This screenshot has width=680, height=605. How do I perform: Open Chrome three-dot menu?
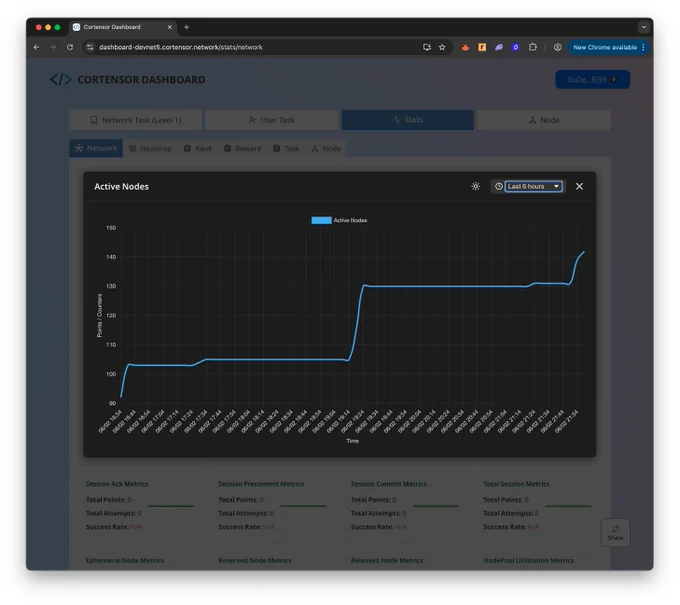643,47
